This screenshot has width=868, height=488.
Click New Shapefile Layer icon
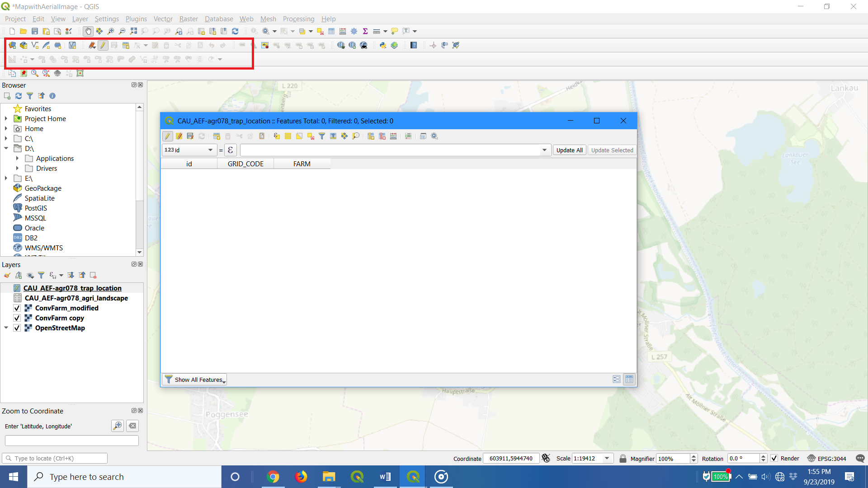click(35, 45)
